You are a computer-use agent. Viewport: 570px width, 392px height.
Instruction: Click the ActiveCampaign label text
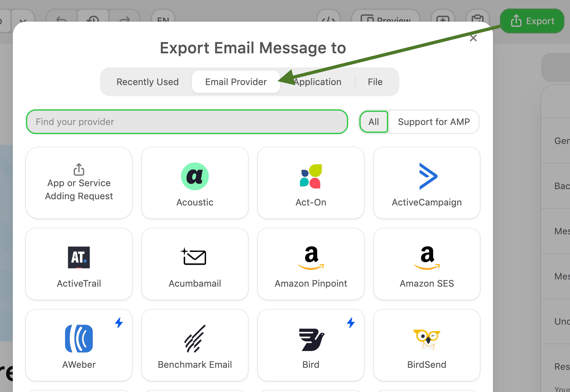(x=427, y=203)
